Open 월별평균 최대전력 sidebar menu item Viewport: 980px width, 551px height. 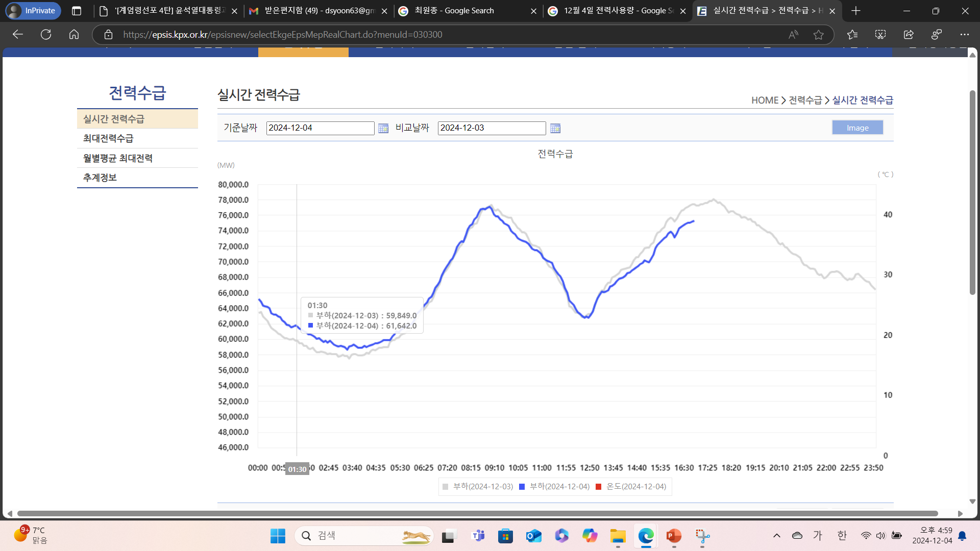pos(117,158)
